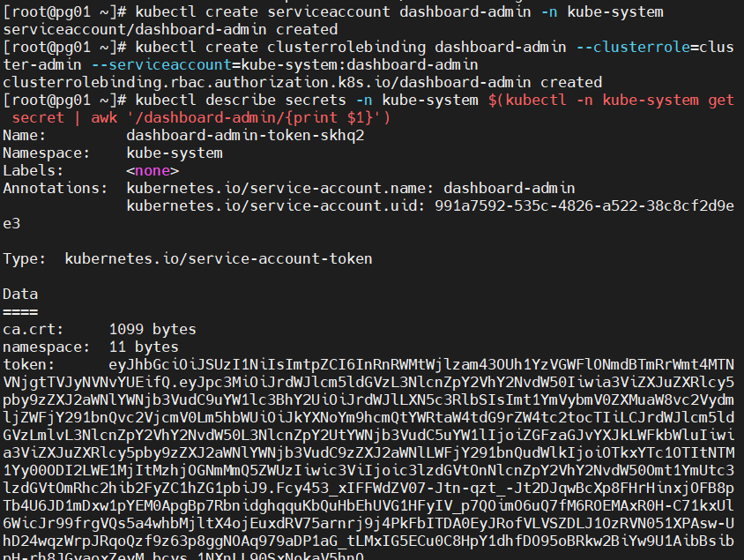The image size is (744, 560).
Task: Click the 'Data' section heading
Action: coord(20,295)
